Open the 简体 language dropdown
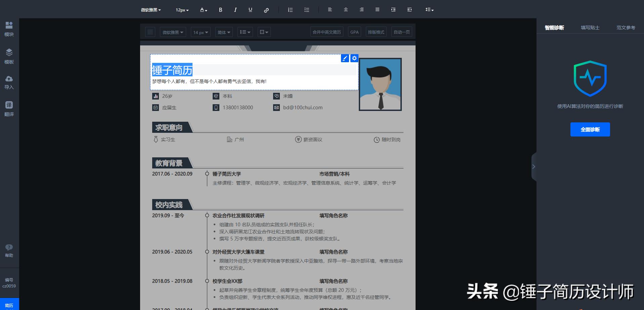The image size is (644, 310). pyautogui.click(x=223, y=32)
